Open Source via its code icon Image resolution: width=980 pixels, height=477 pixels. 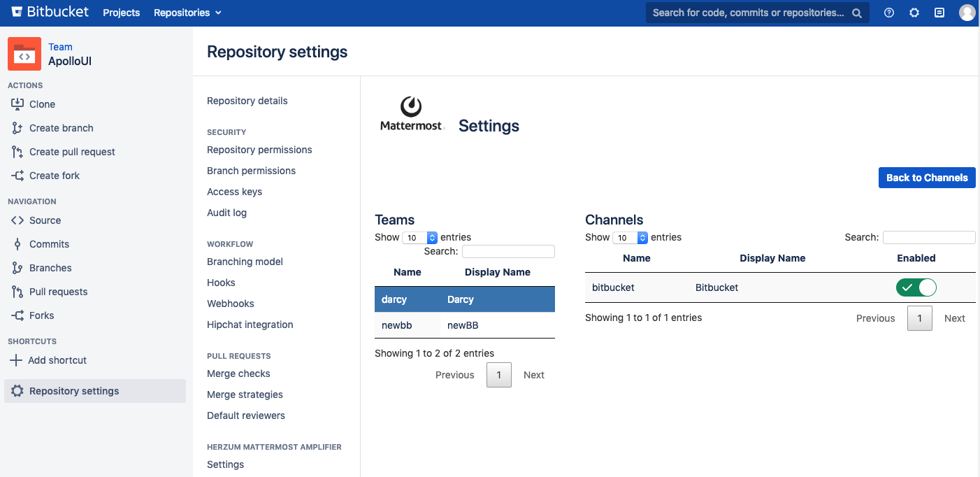pos(17,220)
